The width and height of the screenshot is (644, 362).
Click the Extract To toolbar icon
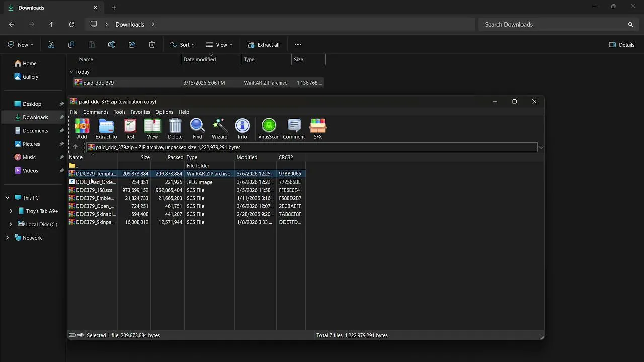click(106, 129)
